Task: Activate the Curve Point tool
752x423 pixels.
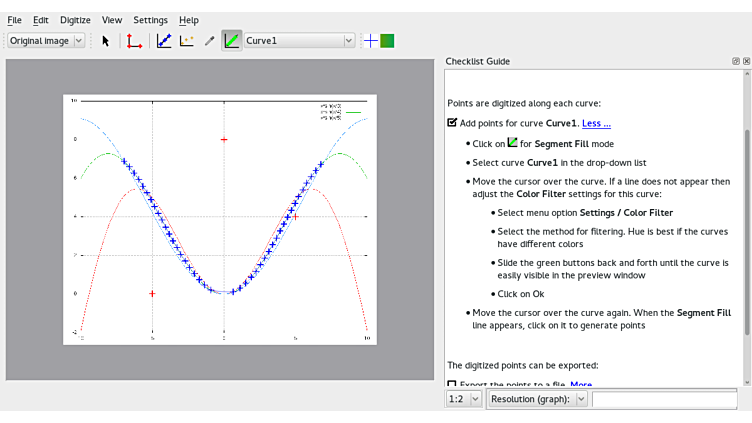Action: click(164, 41)
